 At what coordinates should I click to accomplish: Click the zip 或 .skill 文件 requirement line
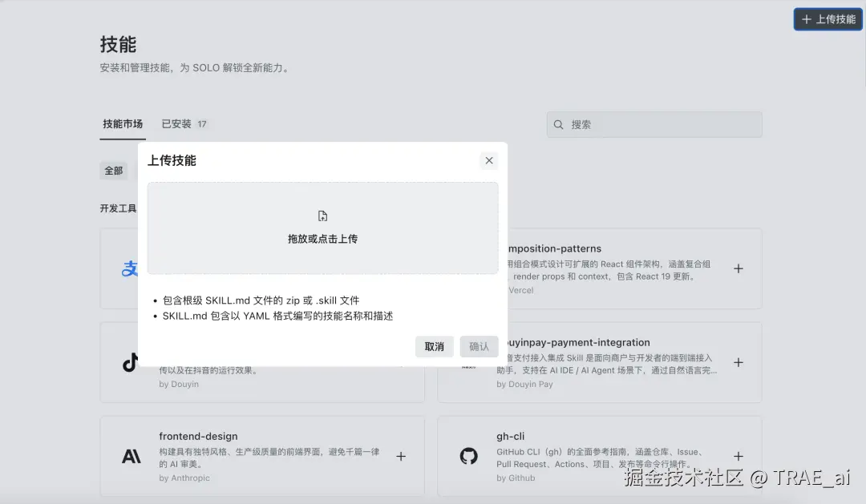tap(261, 300)
